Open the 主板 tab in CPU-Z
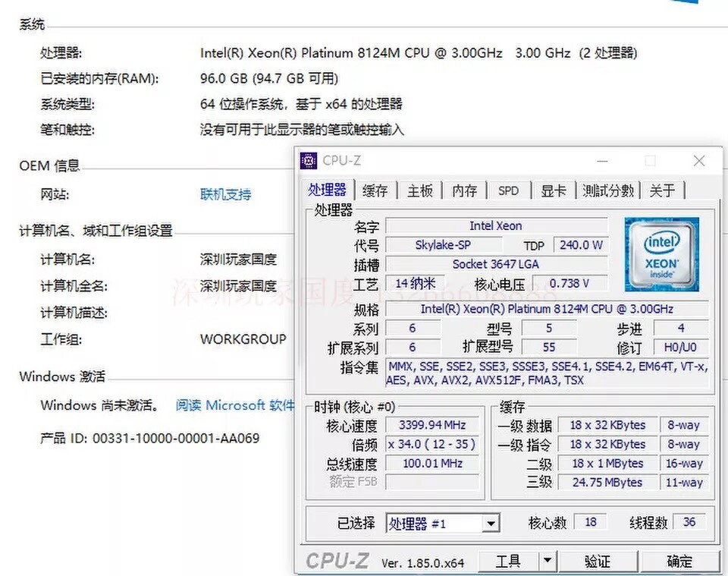728x576 pixels. (x=419, y=191)
